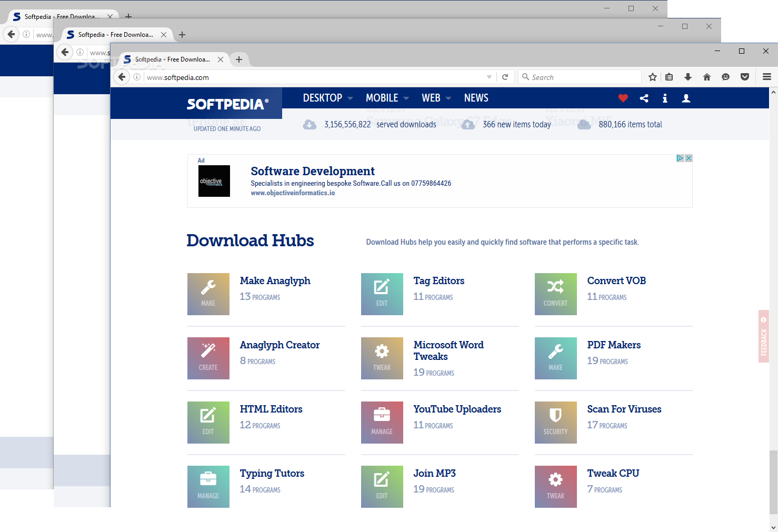
Task: Select the Softpedia tab in the middle window
Action: click(x=117, y=35)
